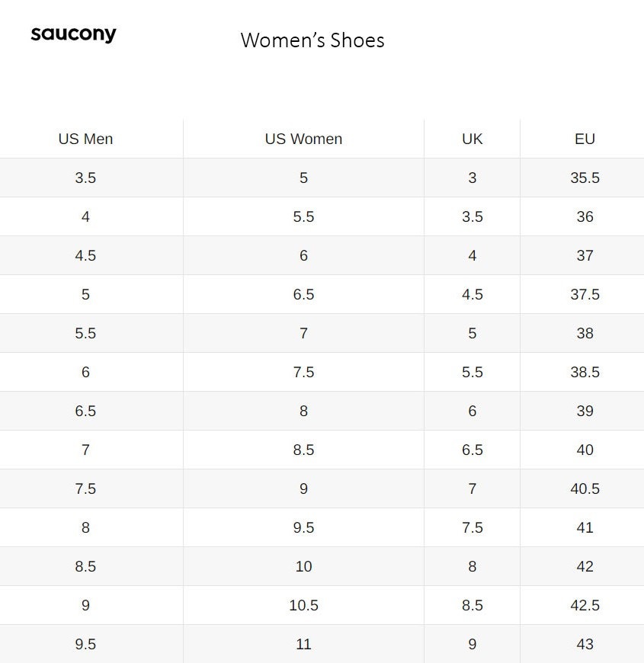
Task: Select US Women size 10.5 cell
Action: (303, 606)
